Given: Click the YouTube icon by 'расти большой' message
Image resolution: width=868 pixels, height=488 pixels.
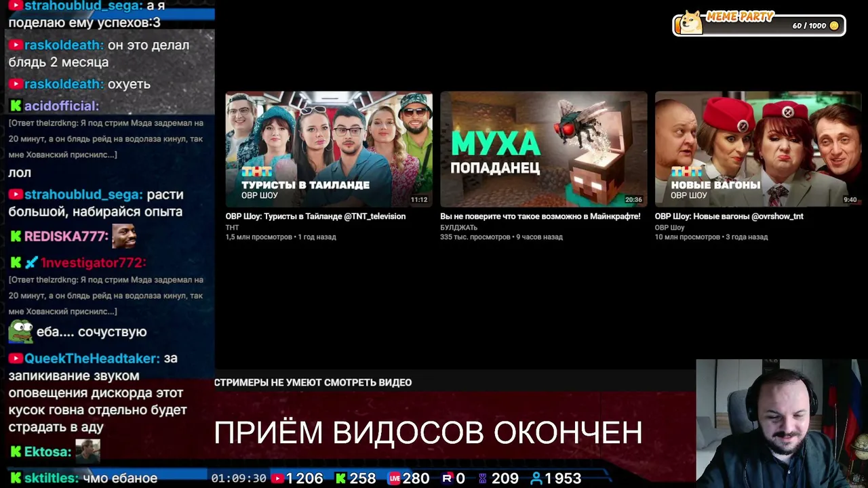Looking at the screenshot, I should click(16, 195).
